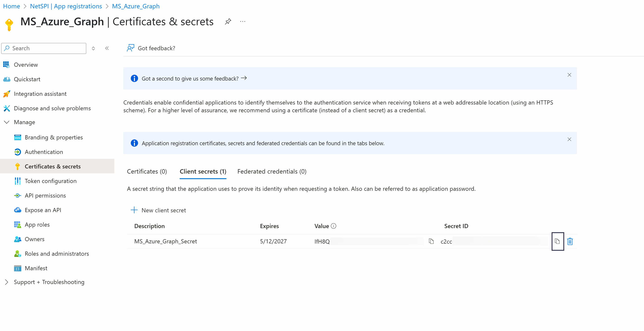The image size is (644, 331).
Task: Click the sidebar Search field
Action: tap(44, 48)
